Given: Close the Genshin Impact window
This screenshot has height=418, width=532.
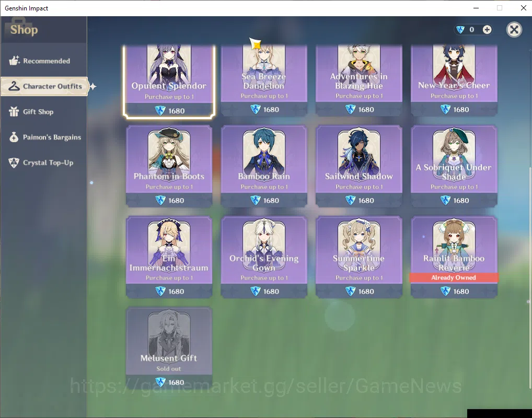Looking at the screenshot, I should [524, 8].
